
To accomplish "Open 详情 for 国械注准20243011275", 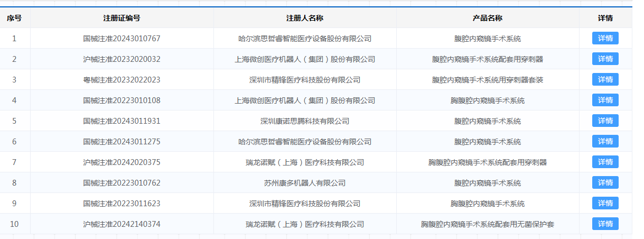I will tap(605, 141).
